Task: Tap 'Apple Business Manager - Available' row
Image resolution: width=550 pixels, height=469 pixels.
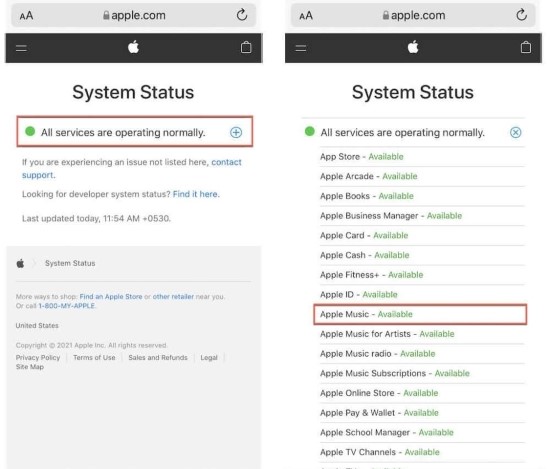Action: 422,216
